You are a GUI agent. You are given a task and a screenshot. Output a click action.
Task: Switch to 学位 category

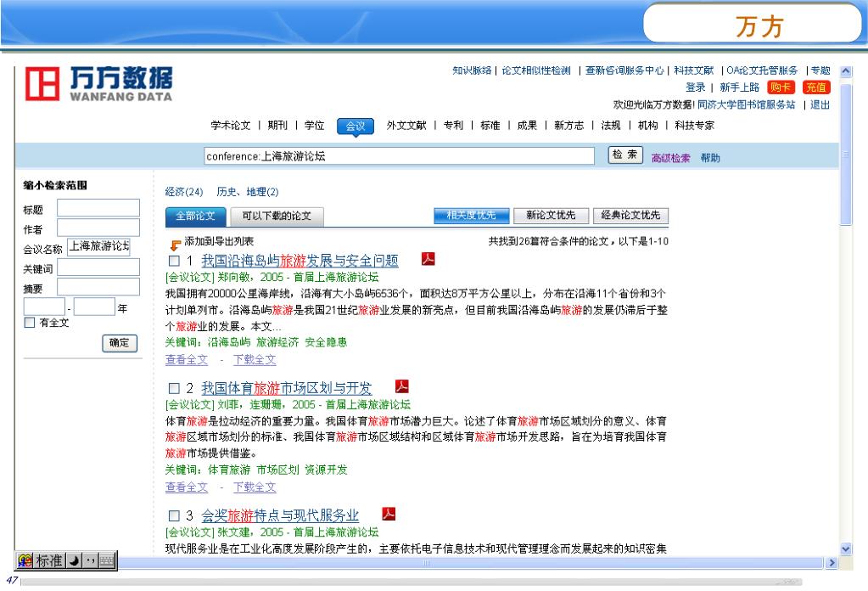pyautogui.click(x=315, y=125)
